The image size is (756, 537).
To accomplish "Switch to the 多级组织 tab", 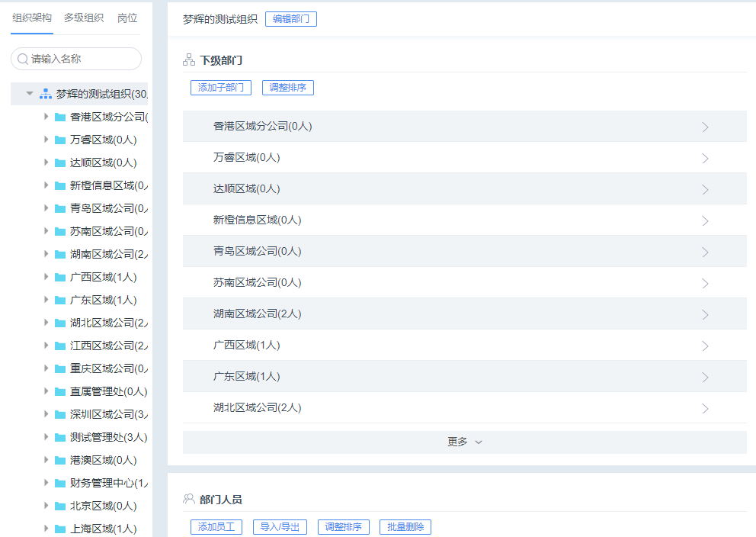I will pyautogui.click(x=84, y=18).
